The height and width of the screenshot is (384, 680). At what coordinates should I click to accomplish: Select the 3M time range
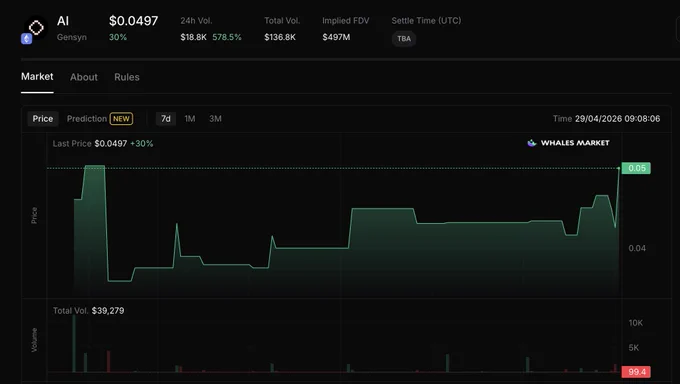click(x=216, y=118)
